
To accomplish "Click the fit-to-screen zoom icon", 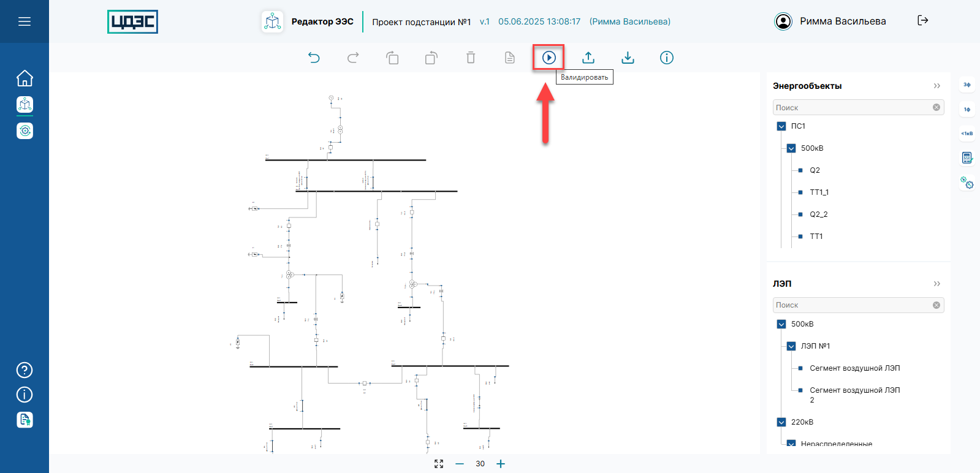I will pos(439,464).
